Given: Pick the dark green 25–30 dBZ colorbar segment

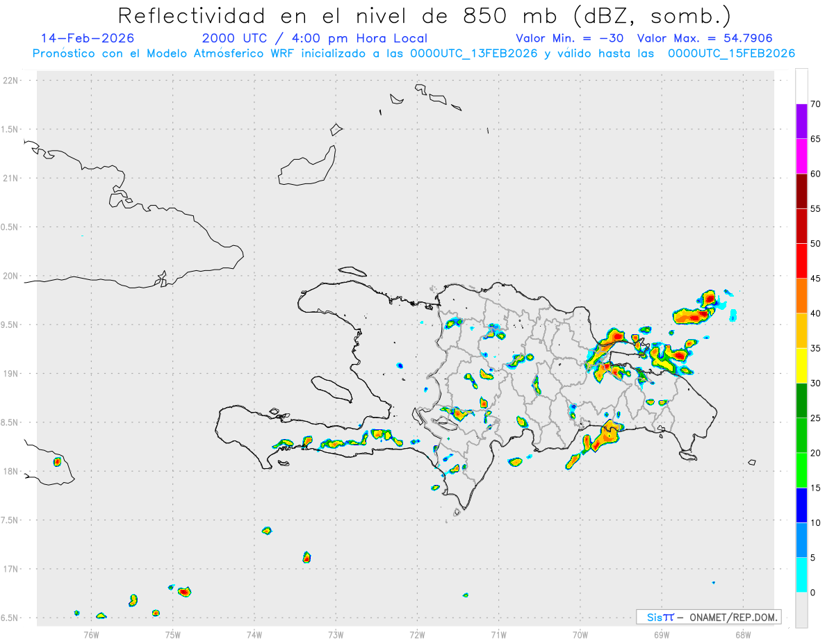Looking at the screenshot, I should click(801, 401).
